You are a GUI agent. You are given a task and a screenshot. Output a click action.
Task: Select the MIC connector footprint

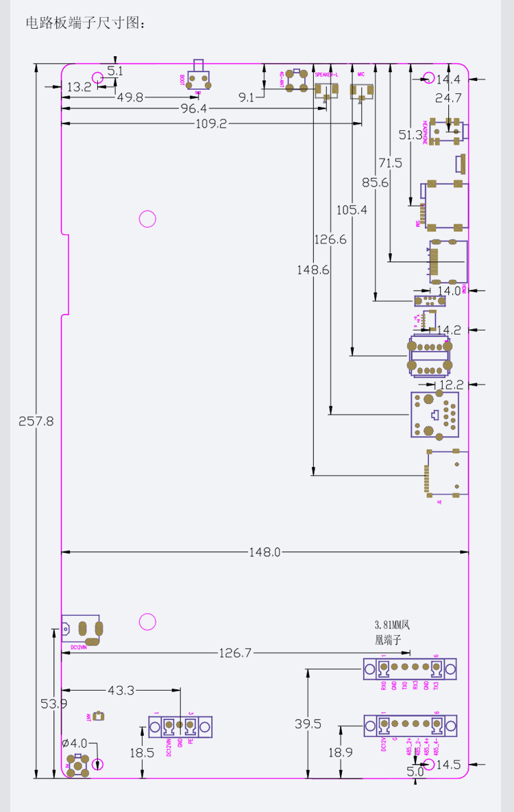click(x=361, y=90)
